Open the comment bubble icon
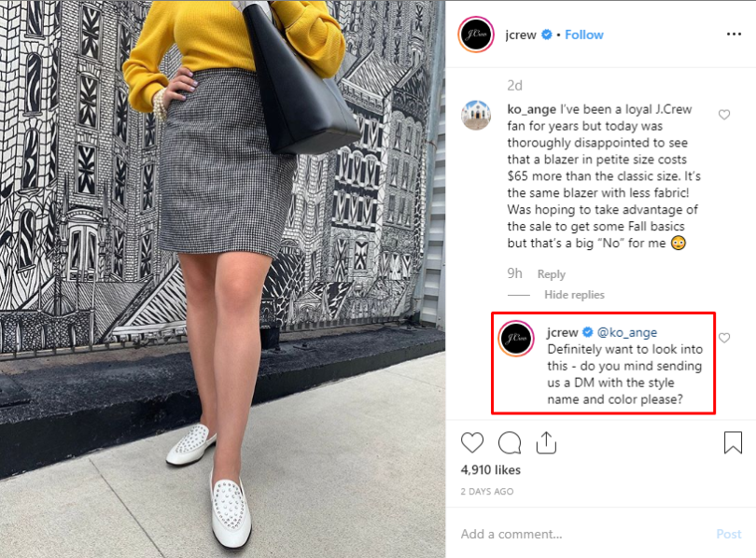The image size is (756, 558). click(510, 443)
